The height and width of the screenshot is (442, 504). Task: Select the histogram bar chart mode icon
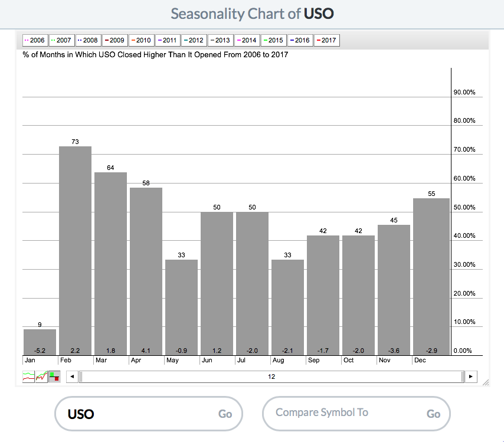click(x=54, y=376)
